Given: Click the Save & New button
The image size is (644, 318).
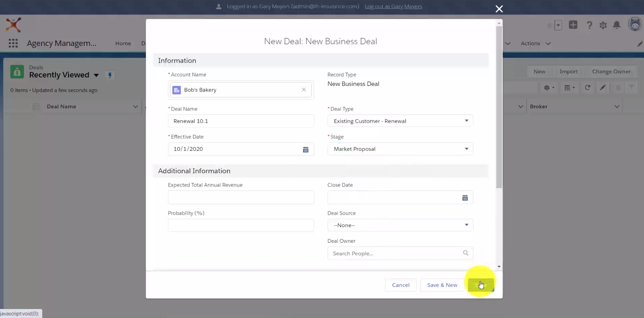Looking at the screenshot, I should 442,285.
